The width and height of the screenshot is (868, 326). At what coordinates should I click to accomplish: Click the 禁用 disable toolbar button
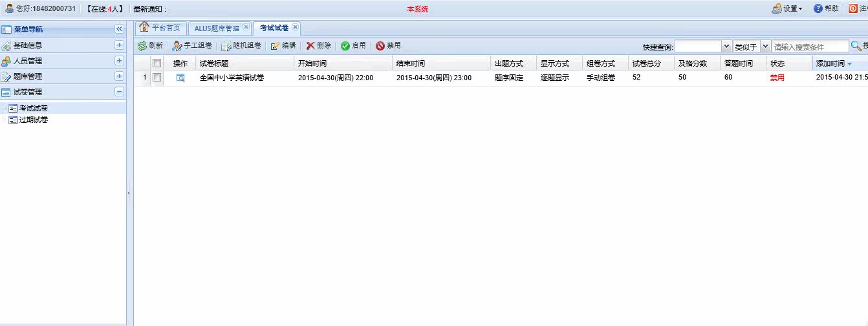point(388,45)
